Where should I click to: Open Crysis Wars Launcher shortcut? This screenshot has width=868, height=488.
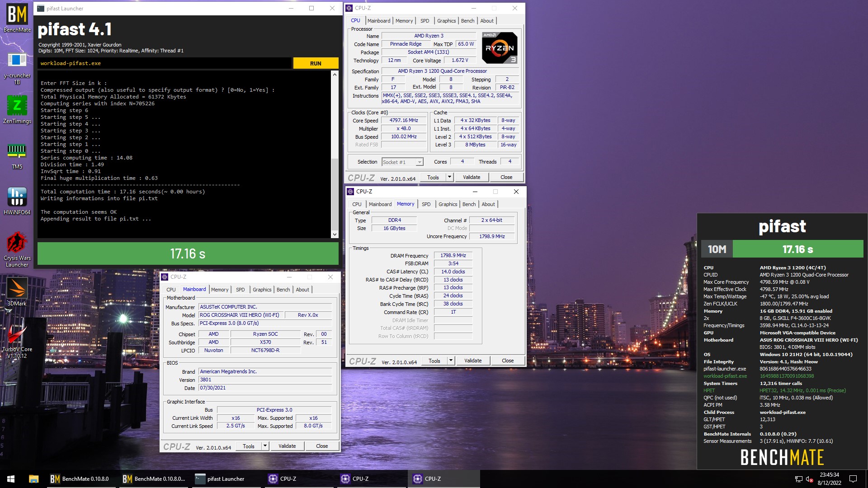pyautogui.click(x=17, y=250)
